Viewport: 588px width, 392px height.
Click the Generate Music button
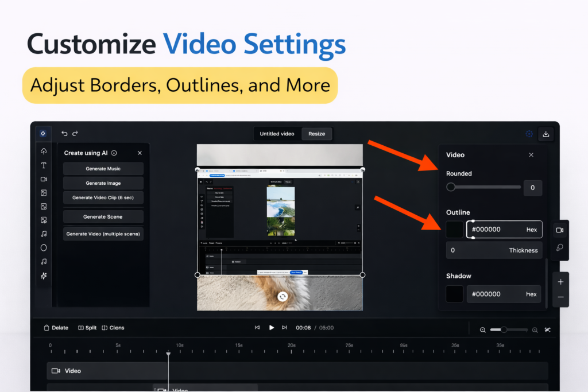click(x=103, y=169)
